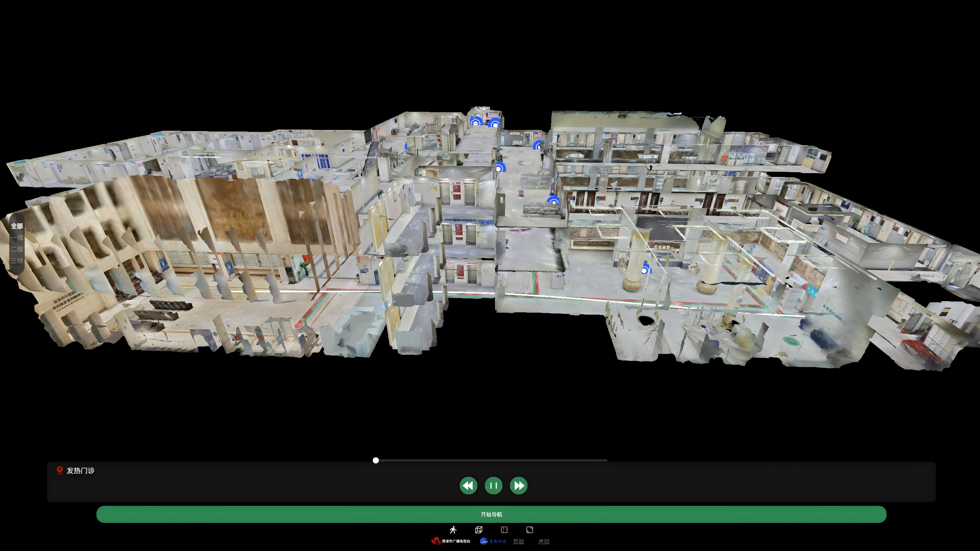The width and height of the screenshot is (980, 551).
Task: Select the 3D dollhouse cube view icon
Action: 479,530
